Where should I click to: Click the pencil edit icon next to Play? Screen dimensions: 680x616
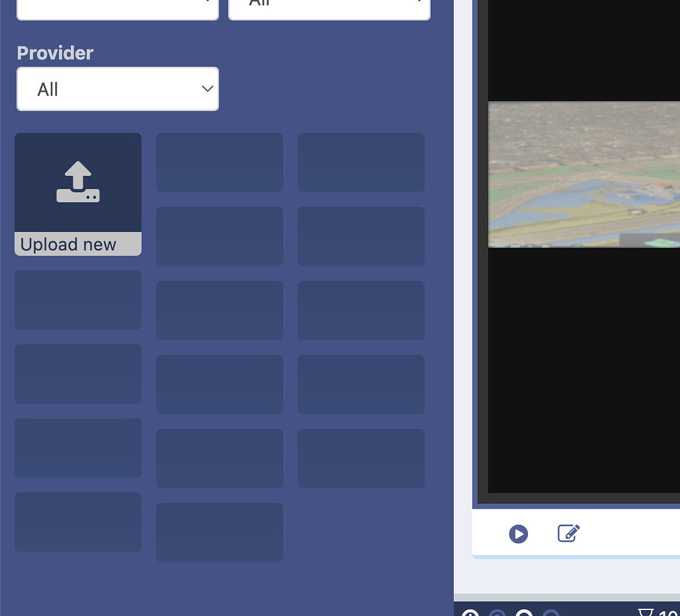click(568, 533)
